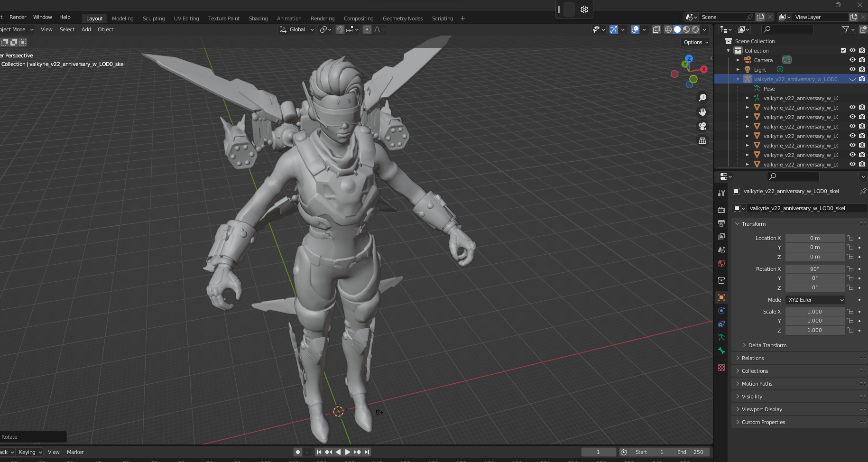The height and width of the screenshot is (462, 868).
Task: Expand the Motion Paths panel
Action: click(x=757, y=384)
